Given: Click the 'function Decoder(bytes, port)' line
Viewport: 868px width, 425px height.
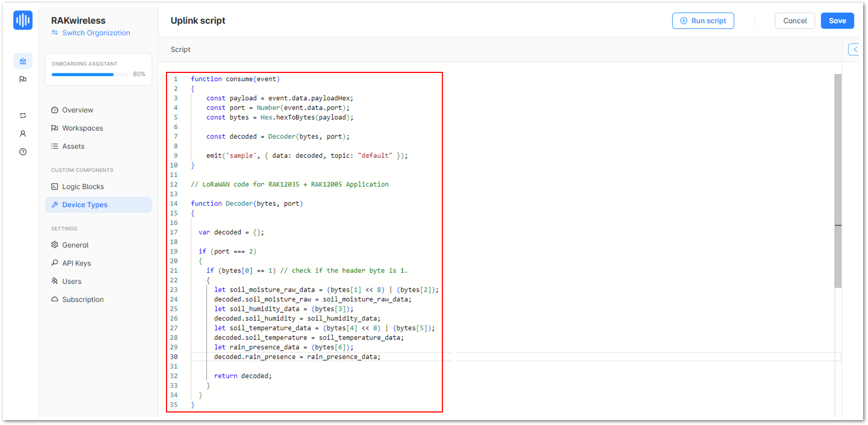Looking at the screenshot, I should coord(247,204).
